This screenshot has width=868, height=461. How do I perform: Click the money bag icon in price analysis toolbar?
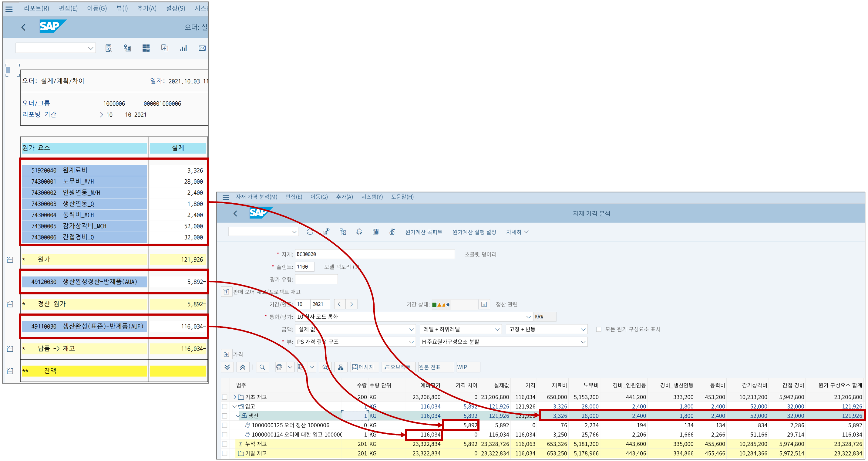[x=392, y=232]
